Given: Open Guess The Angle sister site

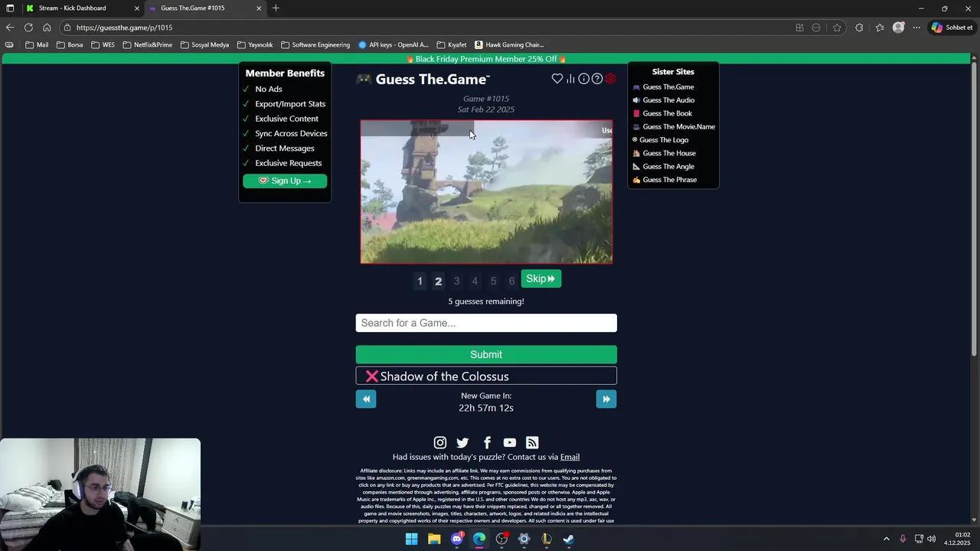Looking at the screenshot, I should (x=663, y=166).
